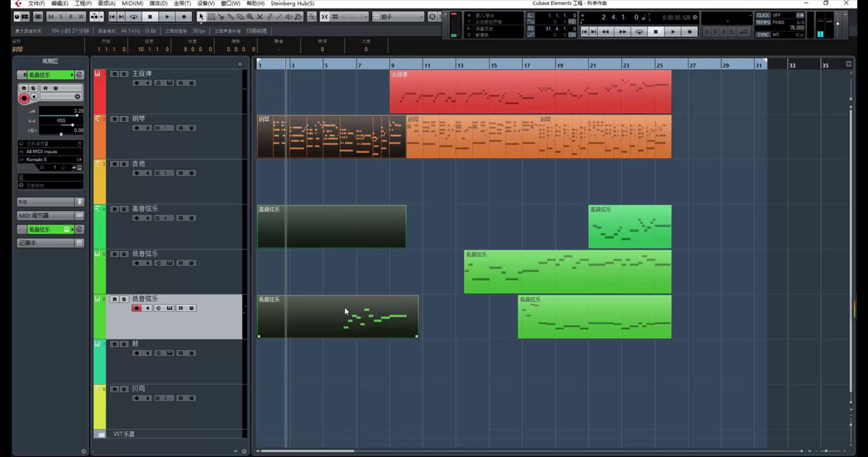Toggle Snap on/off in the toolbar
The height and width of the screenshot is (457, 868).
(x=325, y=17)
